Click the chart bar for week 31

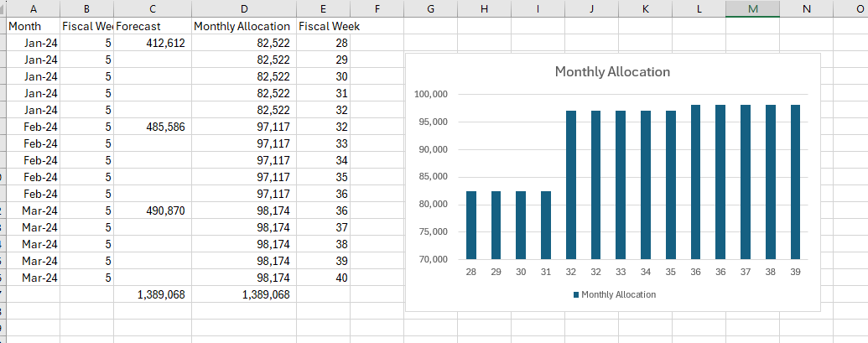coord(546,225)
